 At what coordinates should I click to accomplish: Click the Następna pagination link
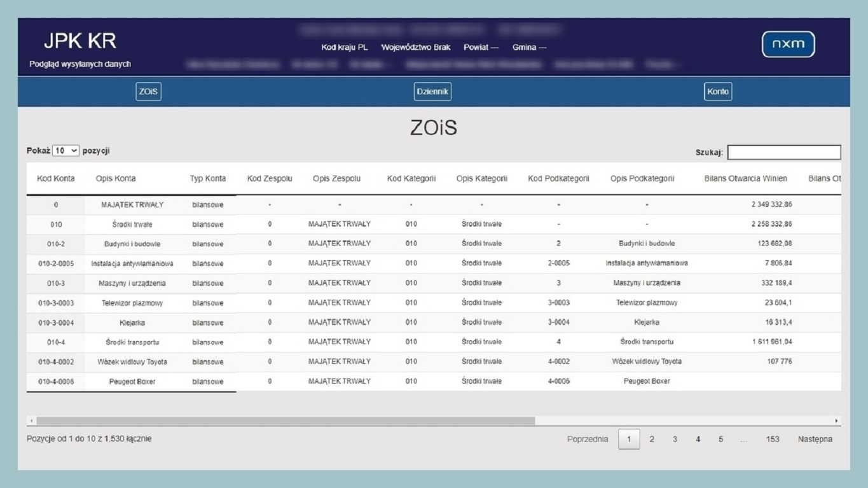815,439
